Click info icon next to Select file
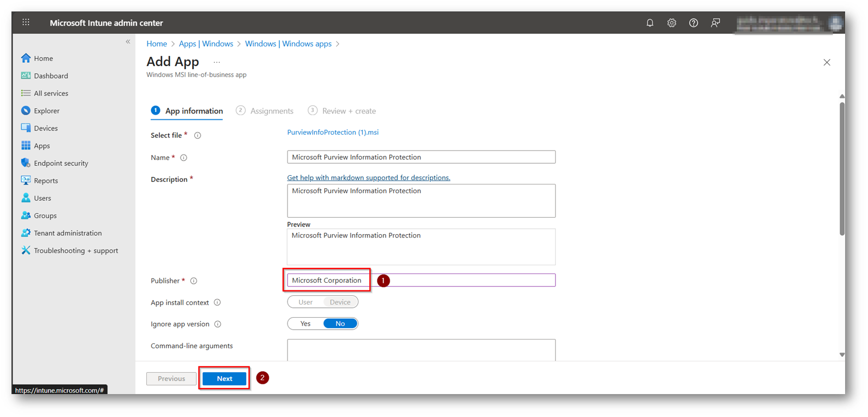This screenshot has width=868, height=417. click(197, 135)
